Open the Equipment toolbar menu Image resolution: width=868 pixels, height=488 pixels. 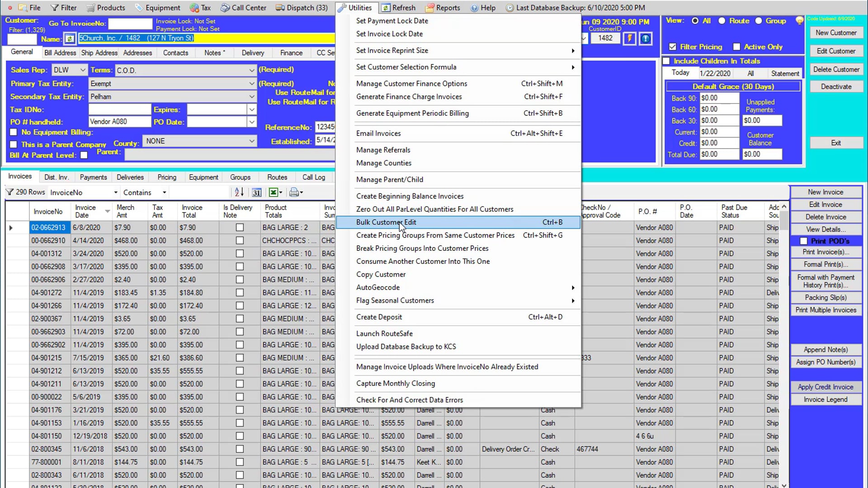point(158,8)
